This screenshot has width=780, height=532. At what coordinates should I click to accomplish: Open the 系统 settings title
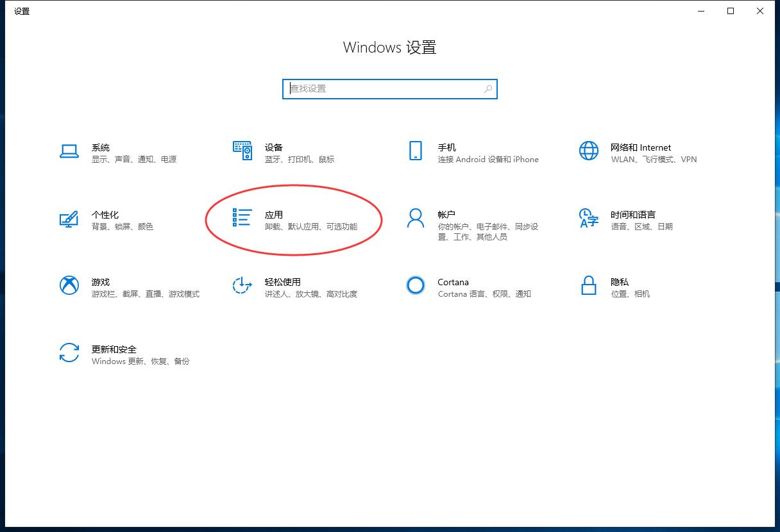tap(101, 147)
